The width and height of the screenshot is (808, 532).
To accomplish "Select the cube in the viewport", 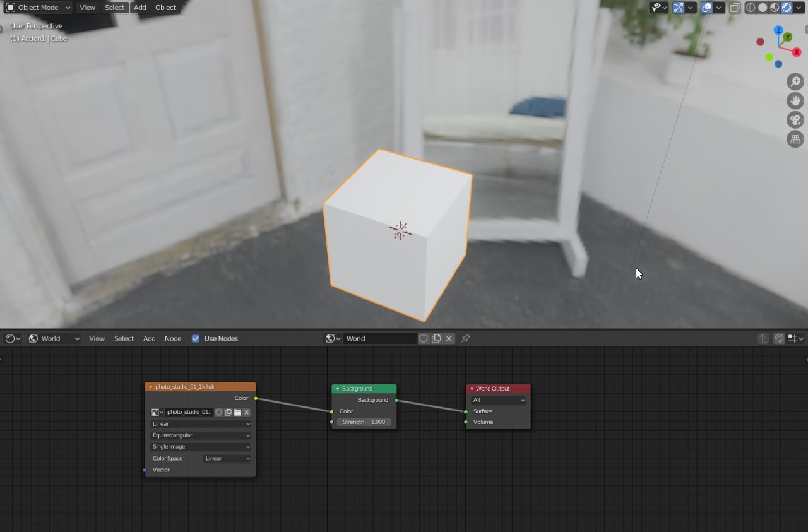I will (x=397, y=235).
